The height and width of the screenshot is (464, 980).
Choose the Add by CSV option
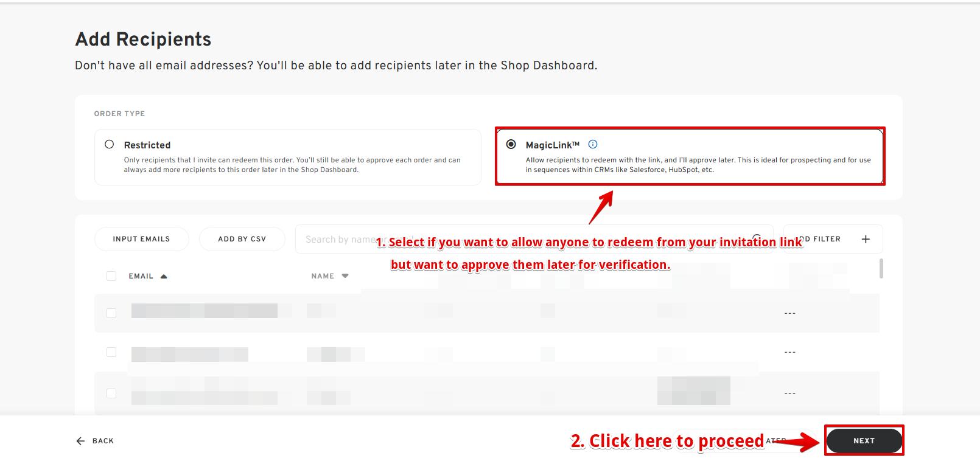(242, 239)
